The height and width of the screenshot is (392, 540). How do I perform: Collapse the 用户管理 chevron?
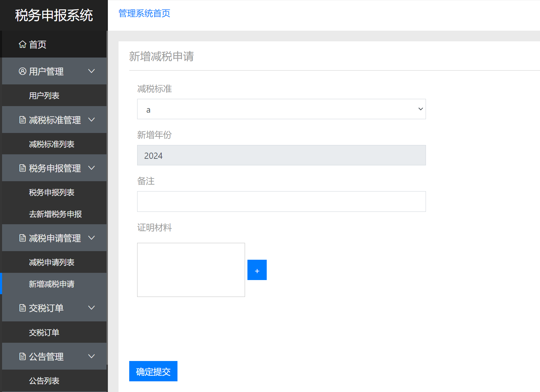pyautogui.click(x=91, y=71)
